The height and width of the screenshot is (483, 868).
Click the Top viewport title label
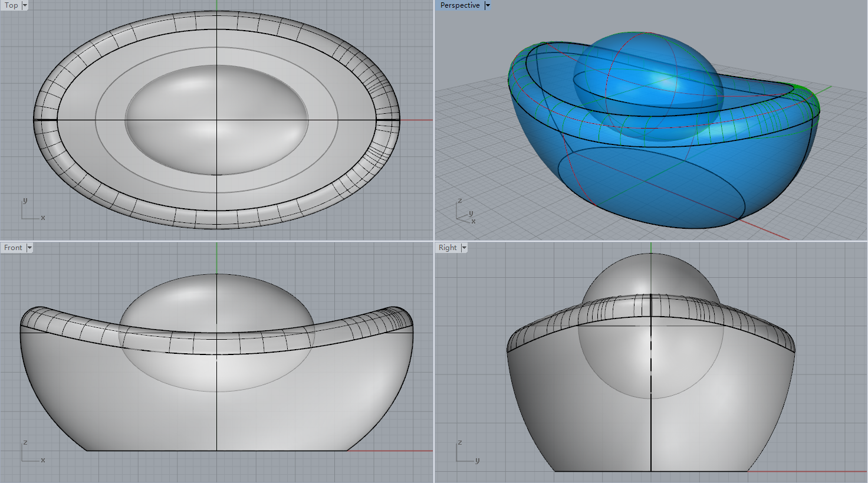pos(11,5)
